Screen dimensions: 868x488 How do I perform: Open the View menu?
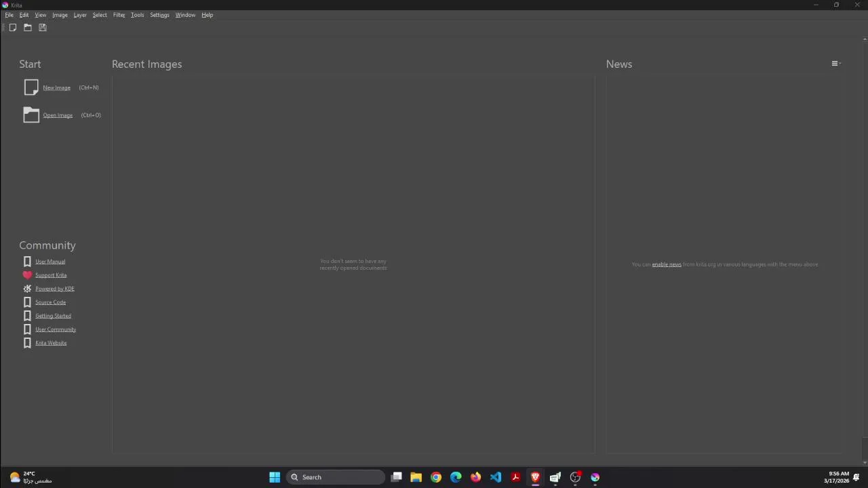coord(41,15)
